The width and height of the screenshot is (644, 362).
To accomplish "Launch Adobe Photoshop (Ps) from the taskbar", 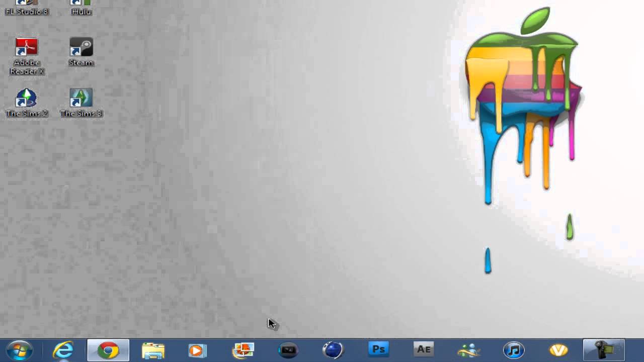I will tap(378, 349).
